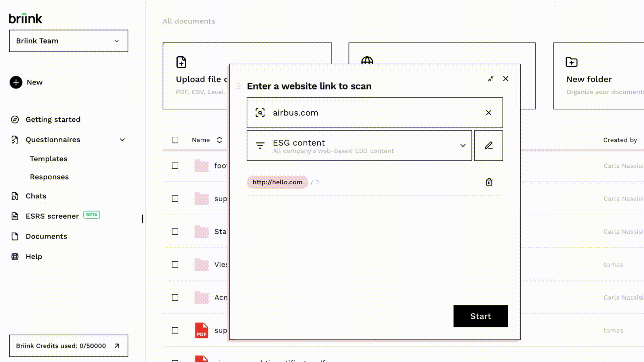Click the website scan icon inside the URL field
This screenshot has height=362, width=644.
[260, 113]
